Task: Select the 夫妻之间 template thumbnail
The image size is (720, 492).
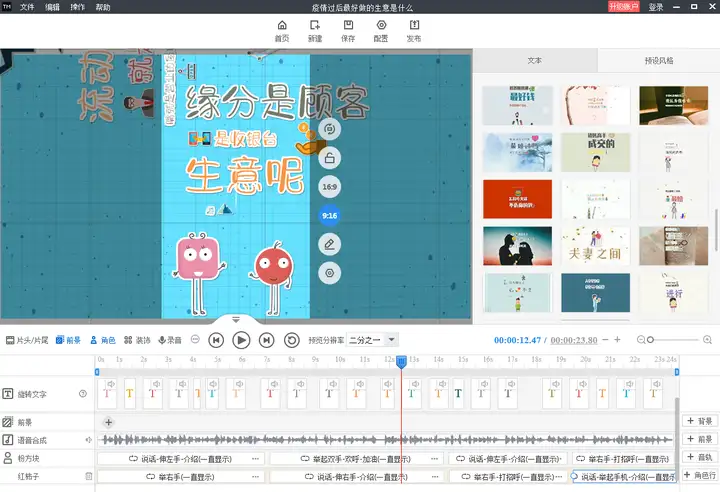Action: tap(595, 246)
